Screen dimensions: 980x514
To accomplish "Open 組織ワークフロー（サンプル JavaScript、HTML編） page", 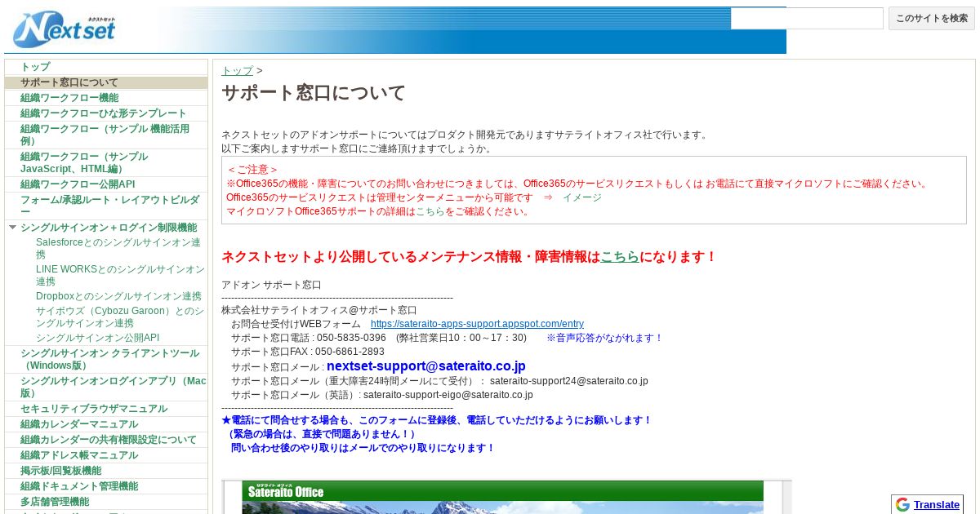I will [84, 162].
